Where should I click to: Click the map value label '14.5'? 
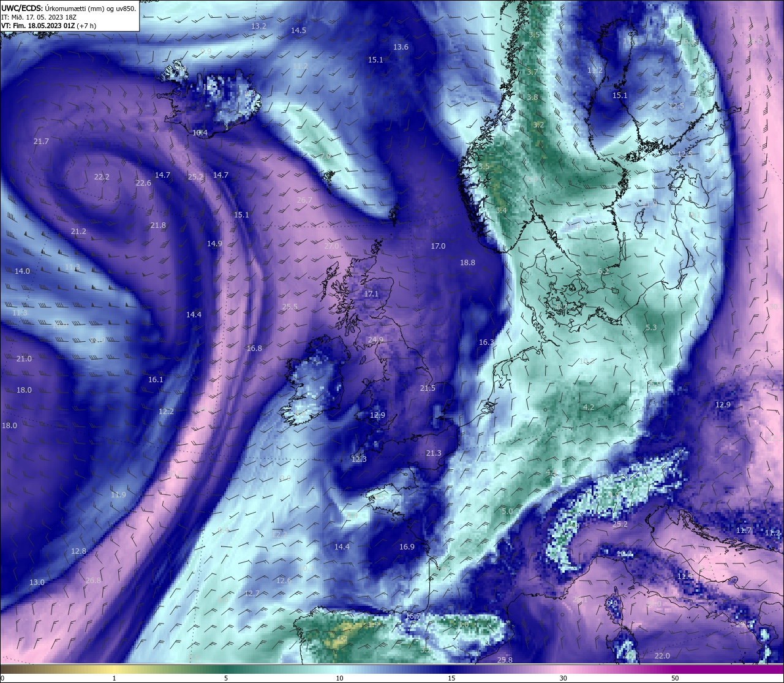tap(298, 30)
